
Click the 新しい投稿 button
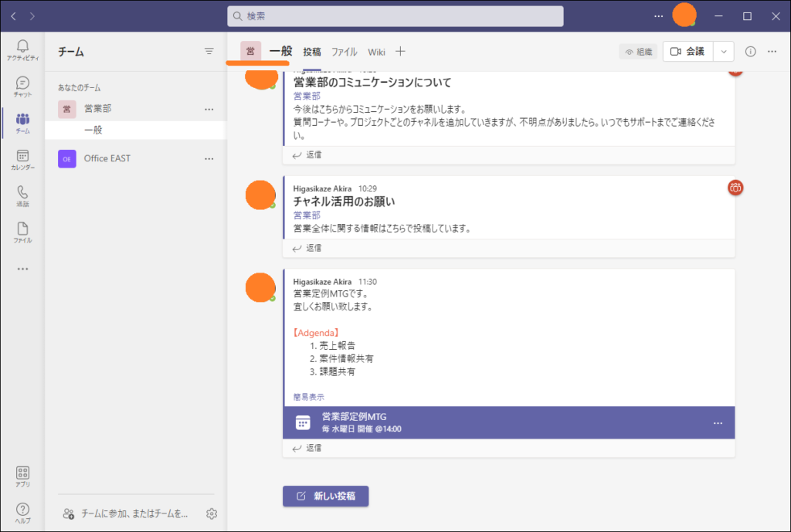click(x=325, y=496)
